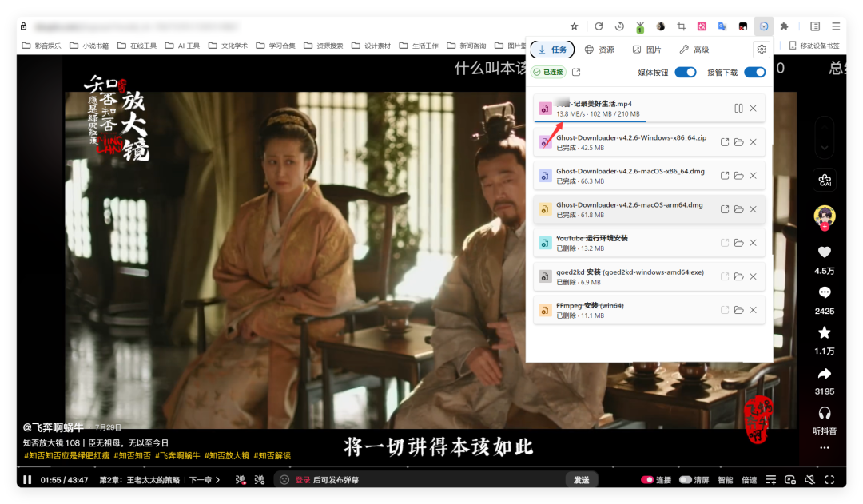Remove the goed2kd 安装 task
The height and width of the screenshot is (504, 863).
tap(753, 276)
